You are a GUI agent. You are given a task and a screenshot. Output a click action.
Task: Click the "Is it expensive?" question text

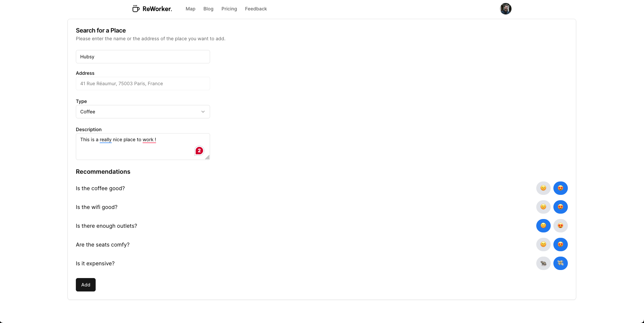tap(95, 264)
